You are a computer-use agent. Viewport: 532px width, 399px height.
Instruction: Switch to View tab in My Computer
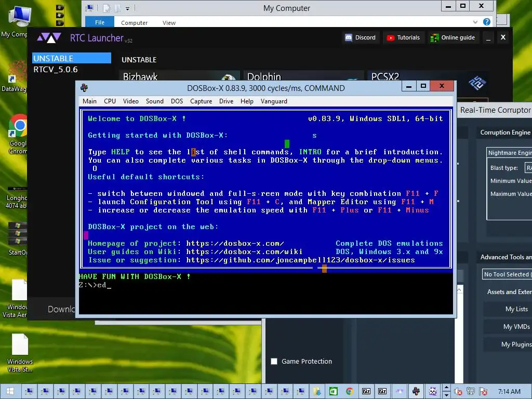(x=169, y=23)
